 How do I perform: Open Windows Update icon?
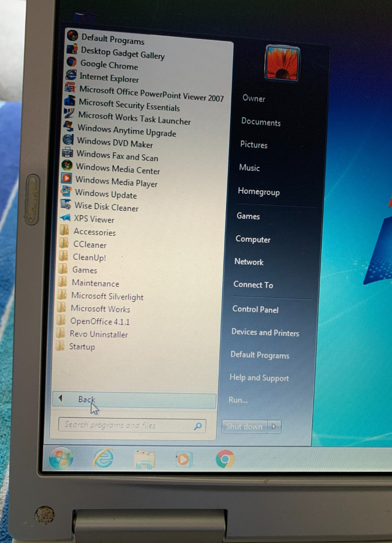[66, 191]
